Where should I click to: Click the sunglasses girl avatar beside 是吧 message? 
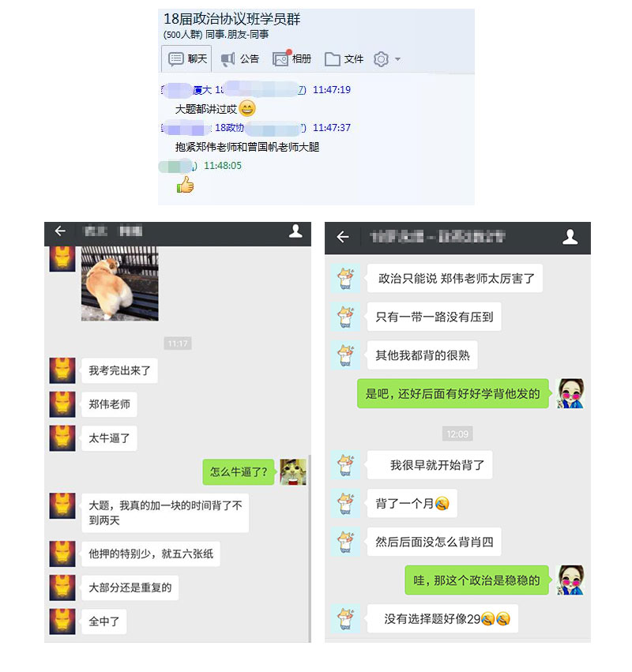570,393
